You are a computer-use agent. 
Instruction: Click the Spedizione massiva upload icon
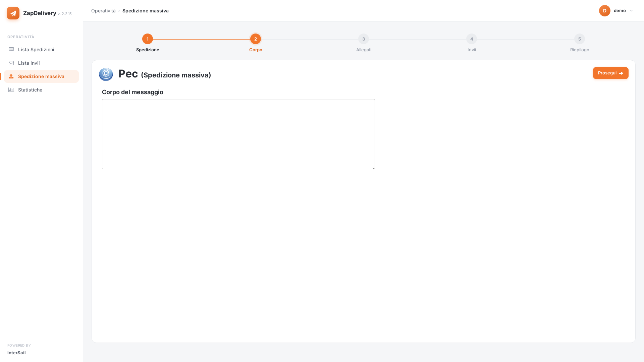[11, 76]
